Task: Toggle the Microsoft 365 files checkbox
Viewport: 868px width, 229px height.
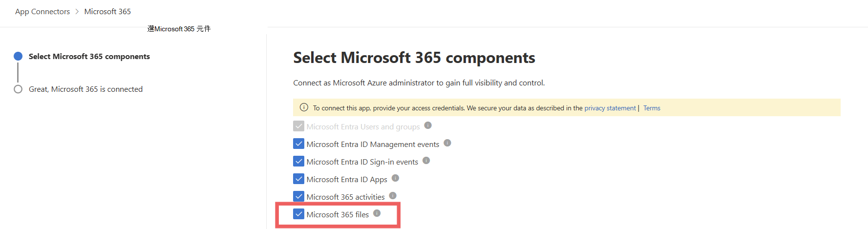Action: pos(298,214)
